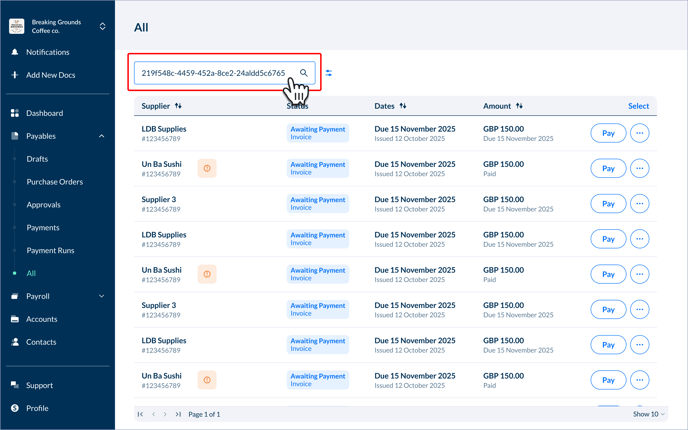The image size is (688, 430).
Task: Click the Accounts card icon
Action: 14,319
